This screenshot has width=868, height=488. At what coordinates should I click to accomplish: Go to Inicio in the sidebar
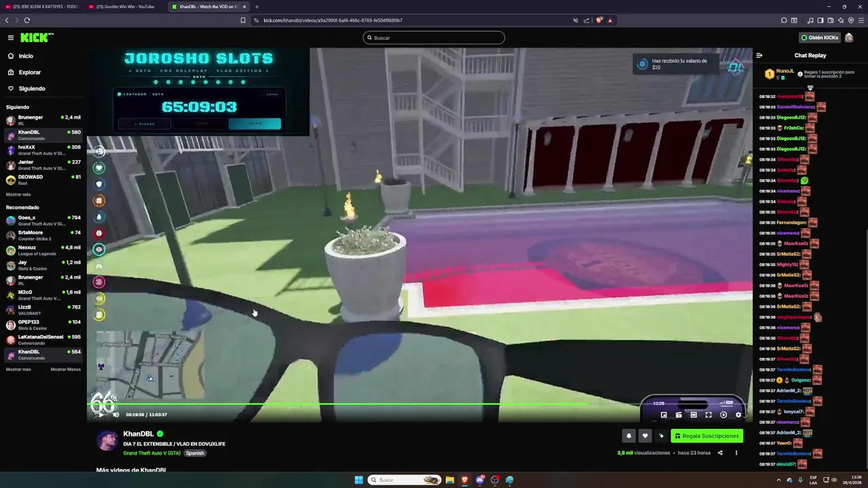[x=26, y=56]
